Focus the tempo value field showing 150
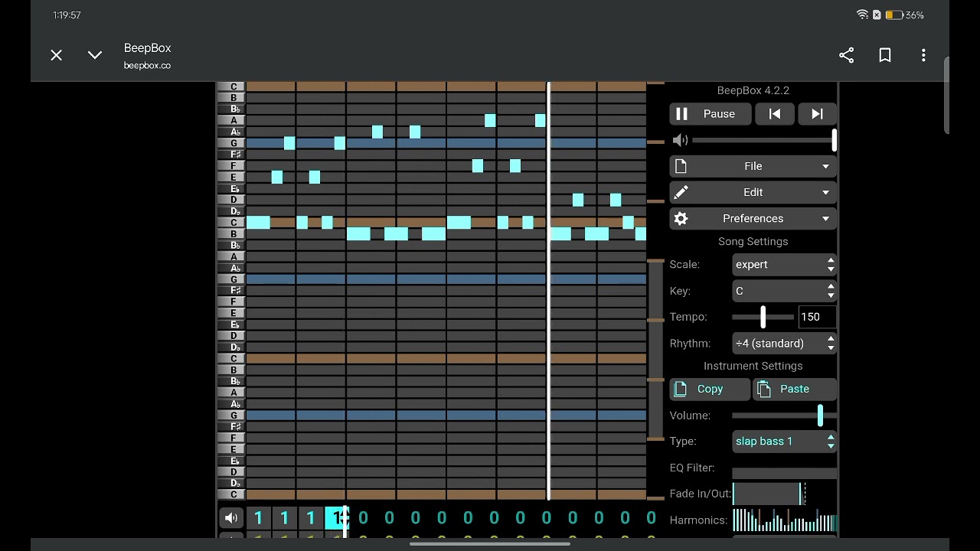The height and width of the screenshot is (551, 980). 817,317
